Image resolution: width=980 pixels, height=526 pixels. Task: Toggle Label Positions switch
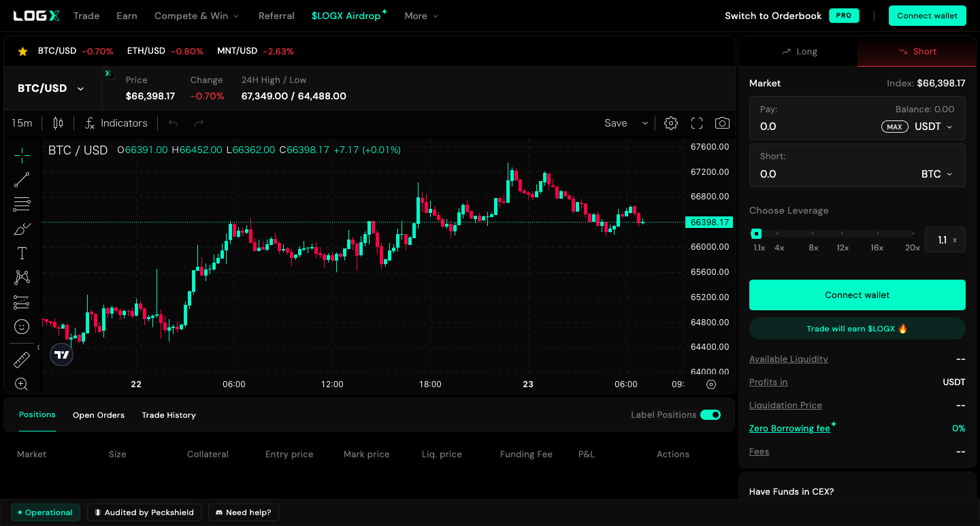710,414
